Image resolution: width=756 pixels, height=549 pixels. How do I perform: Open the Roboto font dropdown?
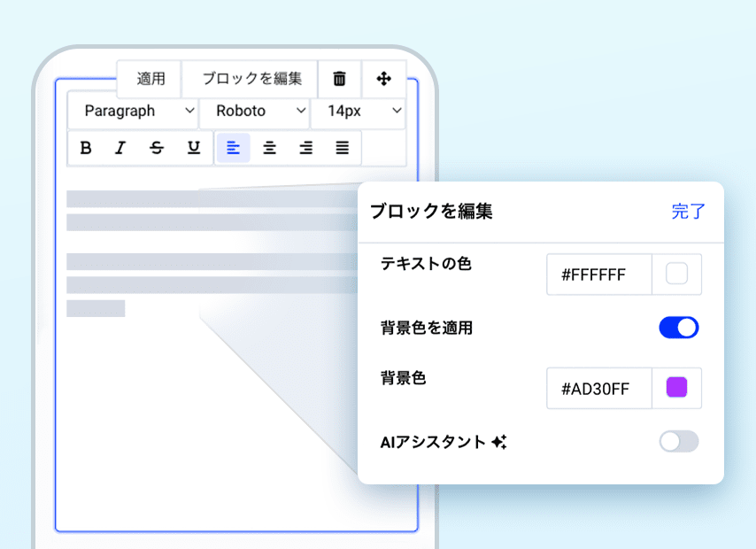(255, 111)
